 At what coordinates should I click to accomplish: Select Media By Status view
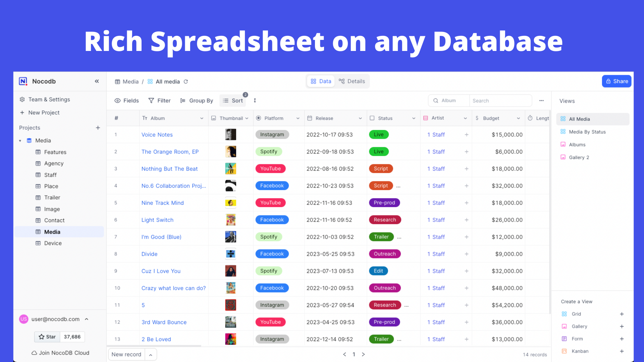587,132
